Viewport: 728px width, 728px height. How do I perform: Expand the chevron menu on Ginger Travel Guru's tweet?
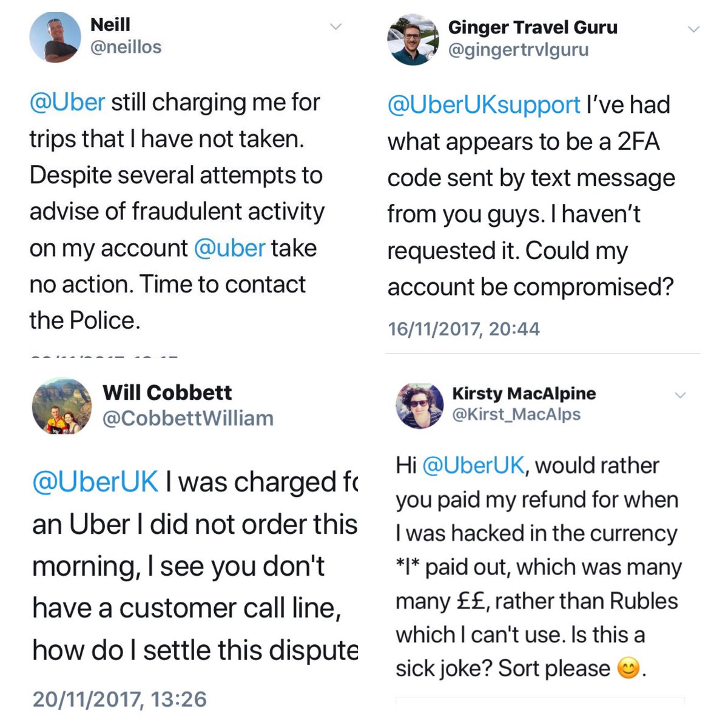coord(693,29)
